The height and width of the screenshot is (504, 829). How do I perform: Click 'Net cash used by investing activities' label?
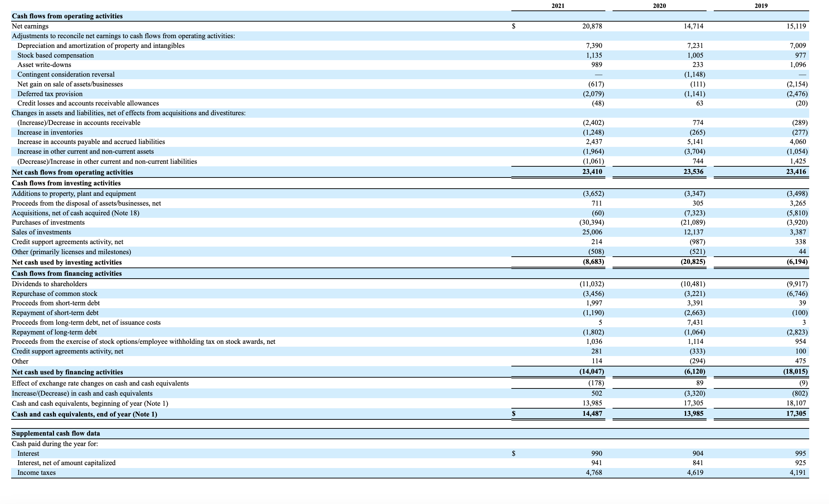coord(67,262)
